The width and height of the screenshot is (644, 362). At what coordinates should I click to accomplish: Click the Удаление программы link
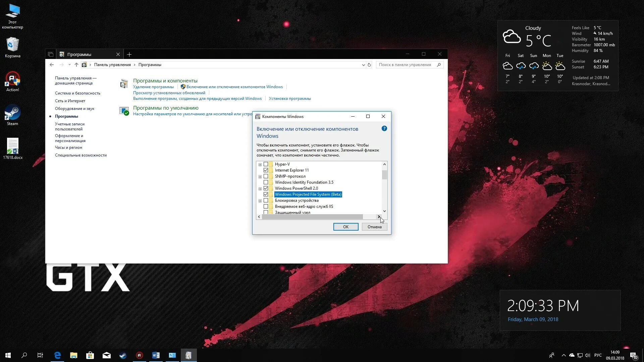pyautogui.click(x=153, y=87)
